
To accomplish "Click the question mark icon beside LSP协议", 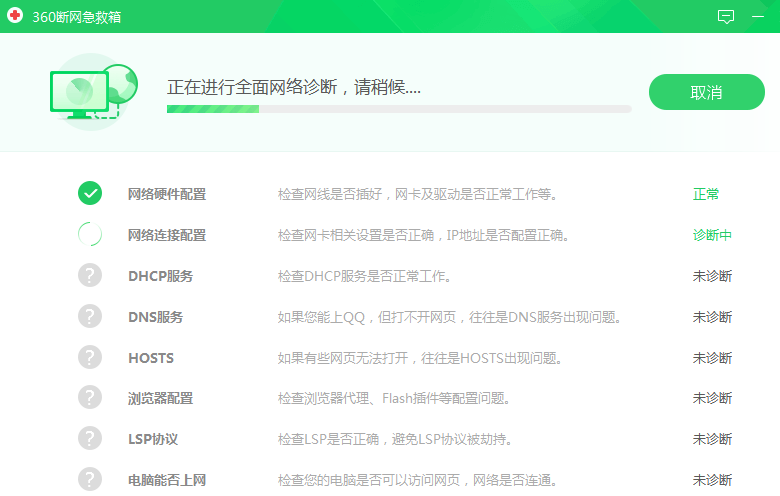I will click(x=90, y=439).
